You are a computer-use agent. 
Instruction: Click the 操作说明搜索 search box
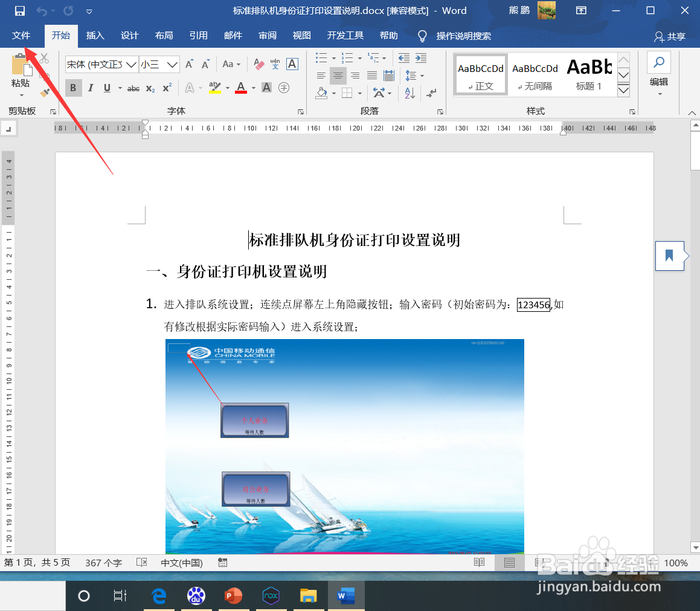[x=463, y=36]
